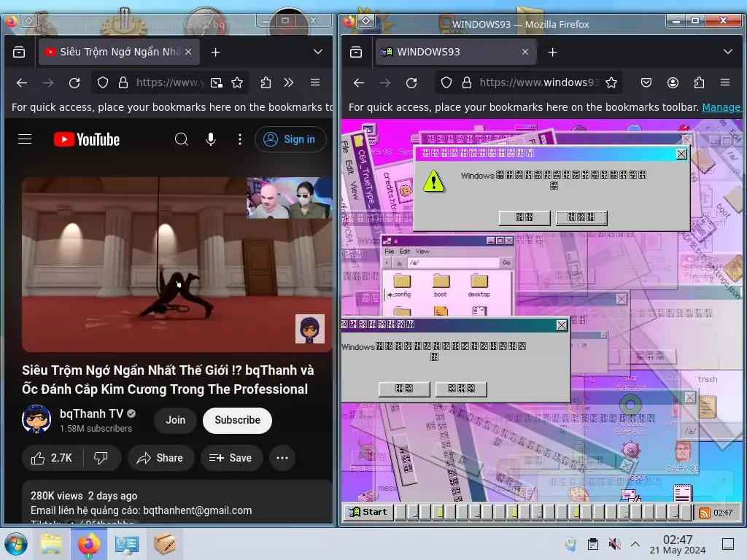
Task: Open Firefox View in WINDOWS93 window
Action: 356,52
